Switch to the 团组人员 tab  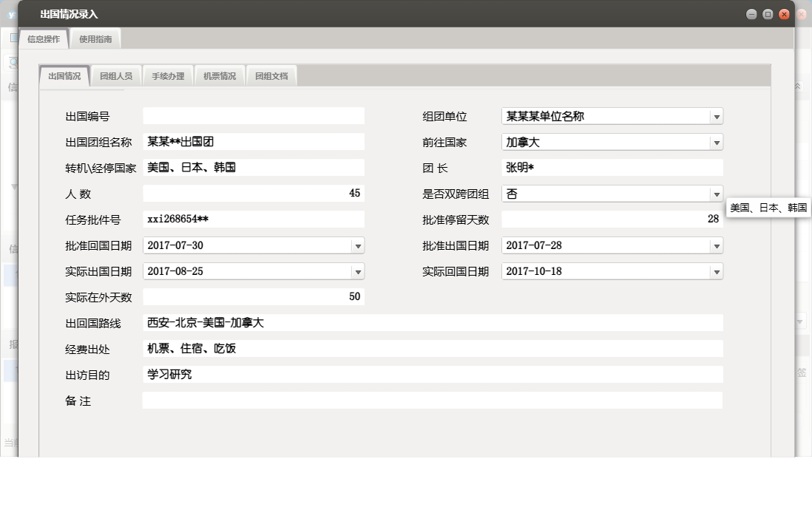pos(116,75)
